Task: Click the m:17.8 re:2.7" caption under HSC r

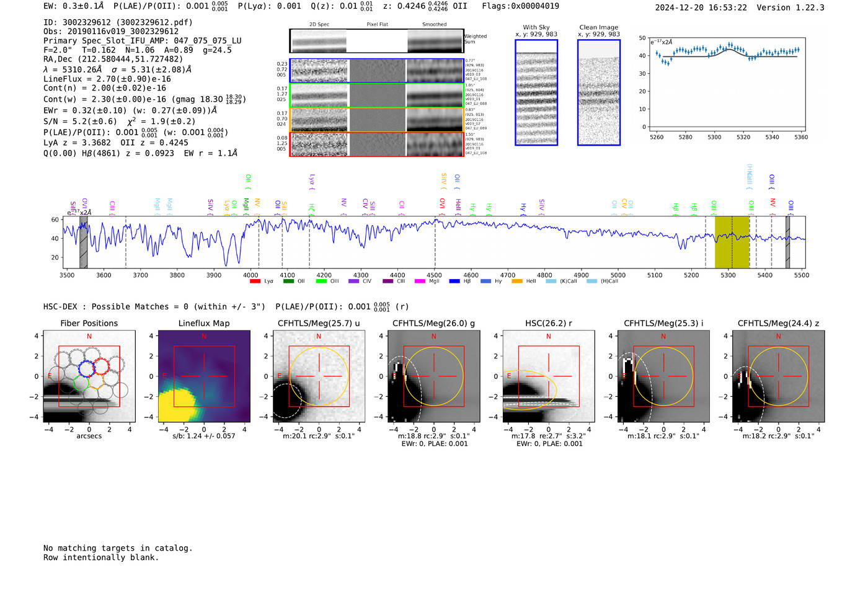Action: tap(548, 436)
